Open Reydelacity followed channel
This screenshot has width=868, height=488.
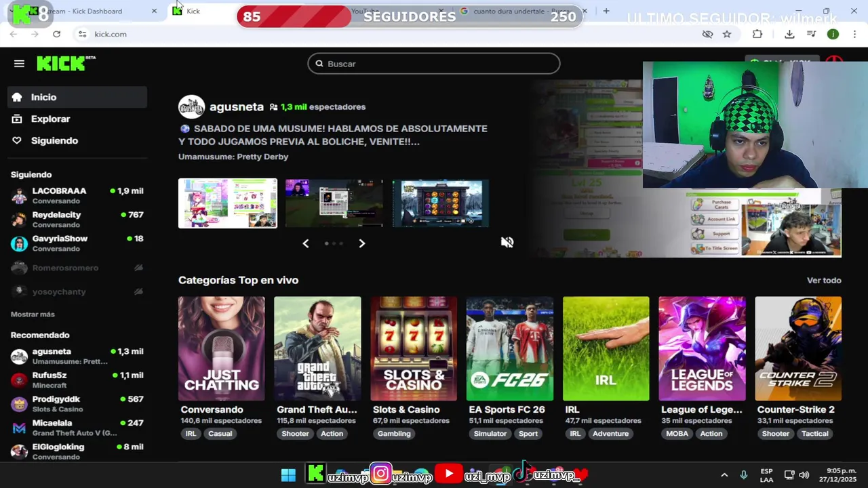pos(77,219)
